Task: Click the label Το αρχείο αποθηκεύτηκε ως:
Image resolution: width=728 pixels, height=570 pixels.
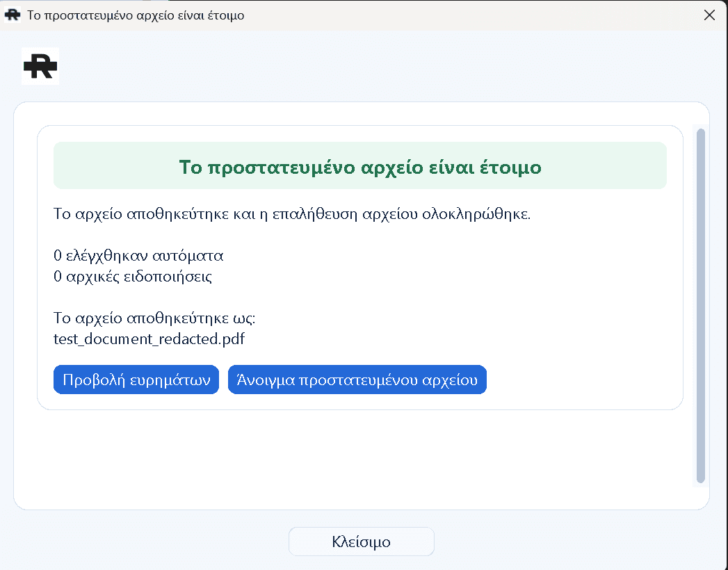Action: point(154,318)
